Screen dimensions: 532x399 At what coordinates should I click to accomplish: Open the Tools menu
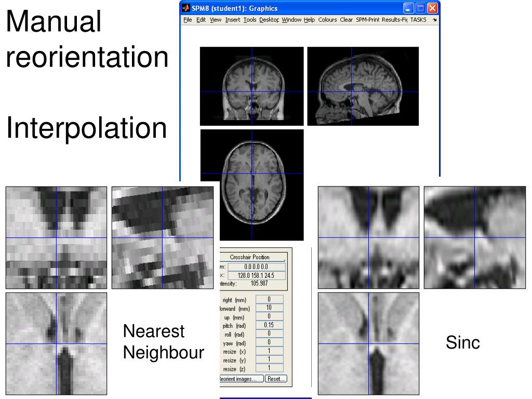[250, 20]
